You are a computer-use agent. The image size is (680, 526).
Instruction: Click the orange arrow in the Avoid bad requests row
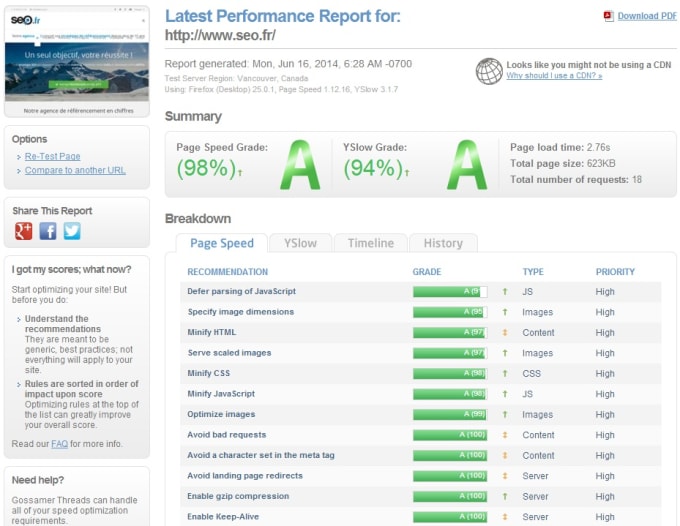pyautogui.click(x=505, y=435)
